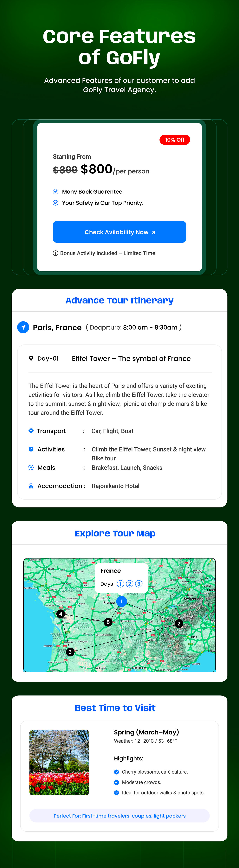Select Day 2 badge in the France map popup
The width and height of the screenshot is (239, 868).
point(130,584)
